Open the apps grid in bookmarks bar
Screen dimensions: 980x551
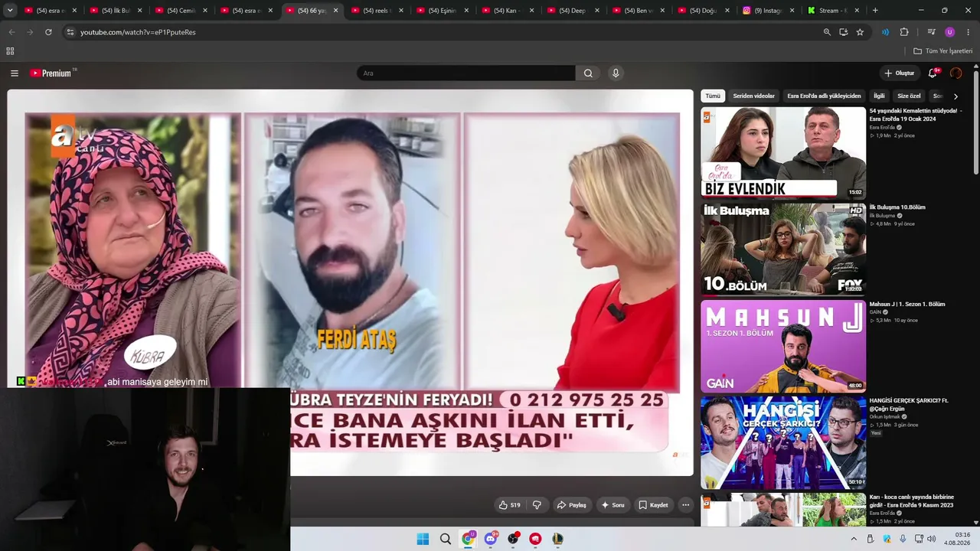(x=10, y=51)
